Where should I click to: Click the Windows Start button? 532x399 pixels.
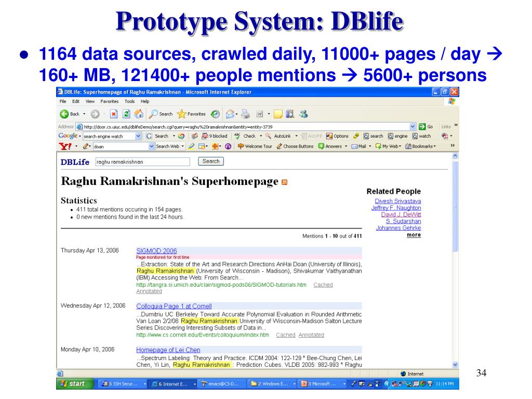(x=74, y=384)
